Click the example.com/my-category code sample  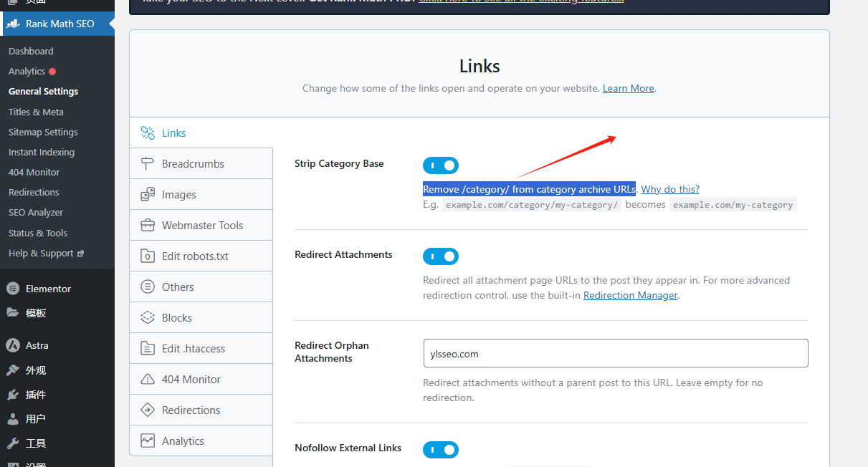[x=733, y=205]
